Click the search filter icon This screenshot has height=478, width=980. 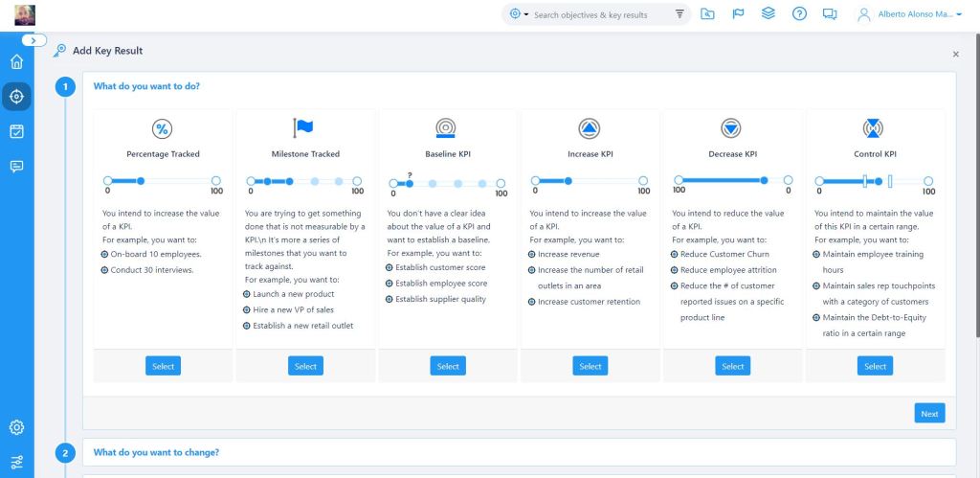click(679, 14)
